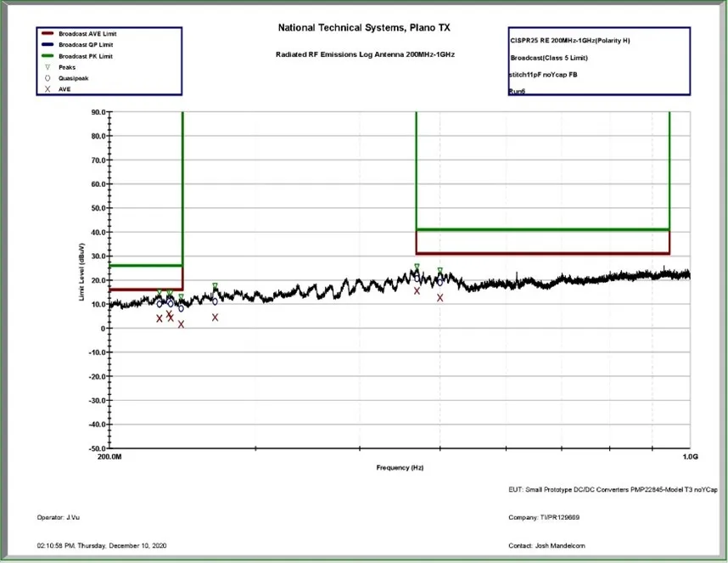Screen dimensions: 728x563
Task: Click the blue Broadcast QP Limit swatch
Action: [48, 44]
